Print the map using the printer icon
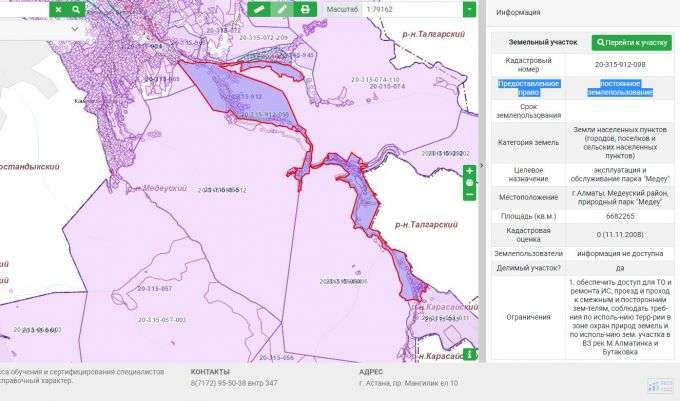This screenshot has height=401, width=680. click(305, 9)
